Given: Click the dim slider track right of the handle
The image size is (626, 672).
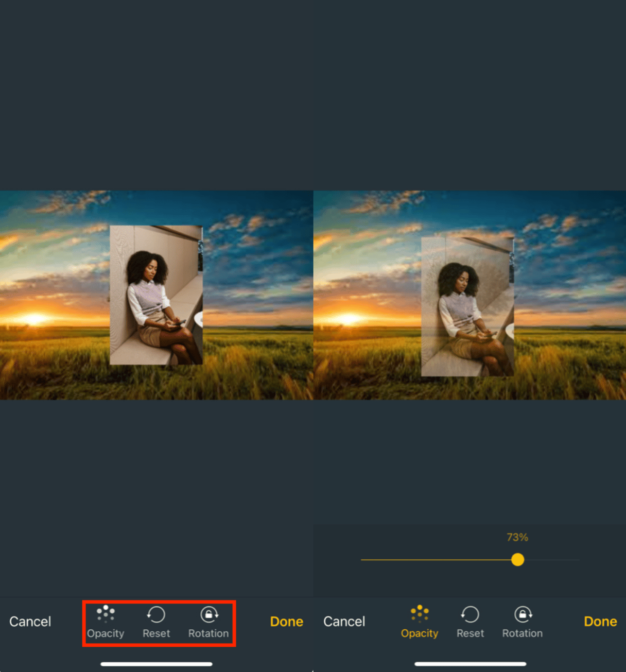Looking at the screenshot, I should coord(551,560).
